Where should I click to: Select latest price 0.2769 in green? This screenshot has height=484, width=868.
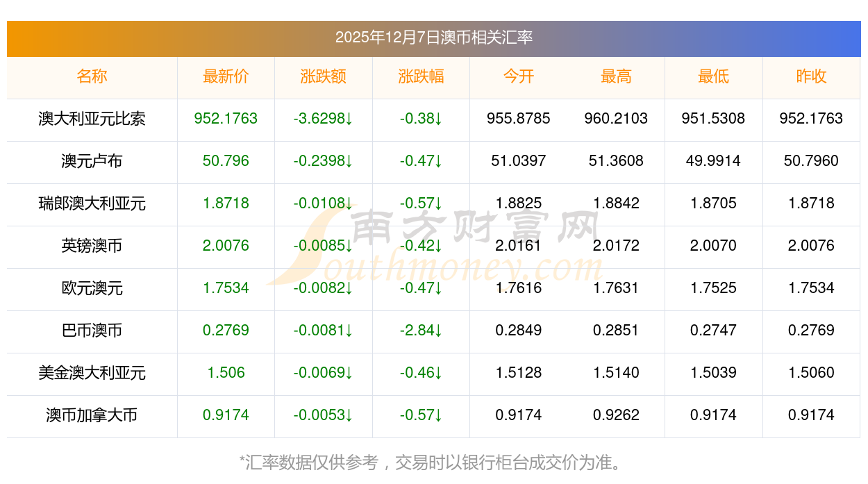click(x=226, y=331)
